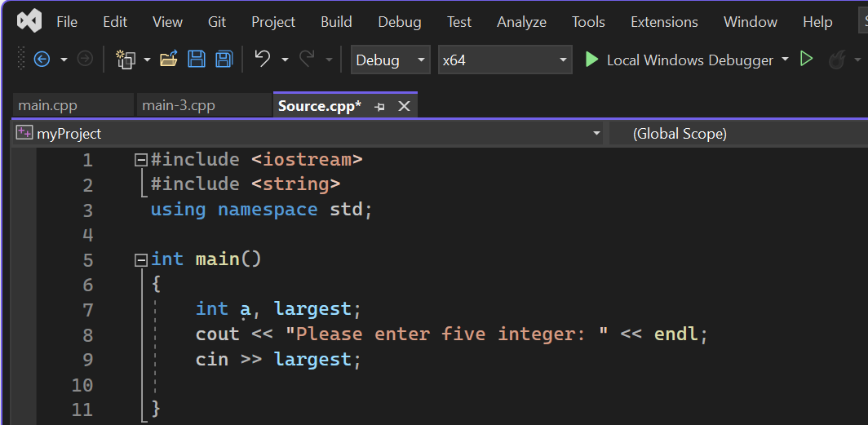Switch to the main-3.cpp tab
Image resolution: width=868 pixels, height=425 pixels.
point(179,106)
